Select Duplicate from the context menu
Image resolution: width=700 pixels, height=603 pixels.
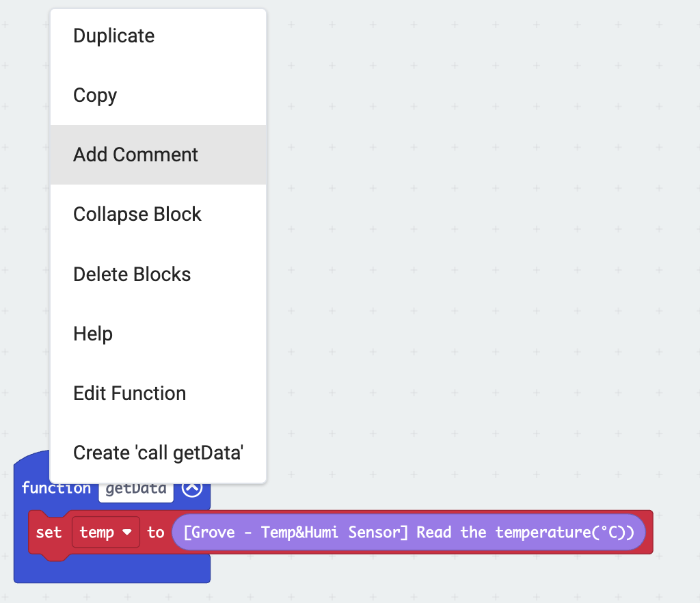(x=114, y=36)
